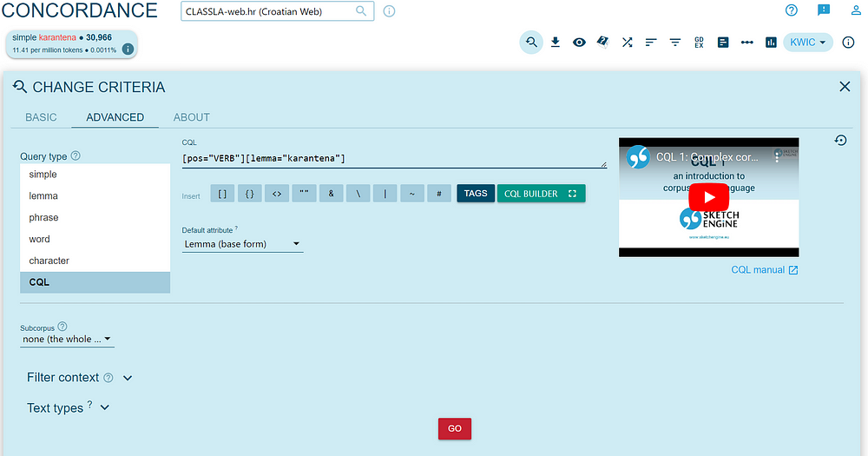Viewport: 868px width, 456px height.
Task: Select the simple query type
Action: [x=95, y=175]
